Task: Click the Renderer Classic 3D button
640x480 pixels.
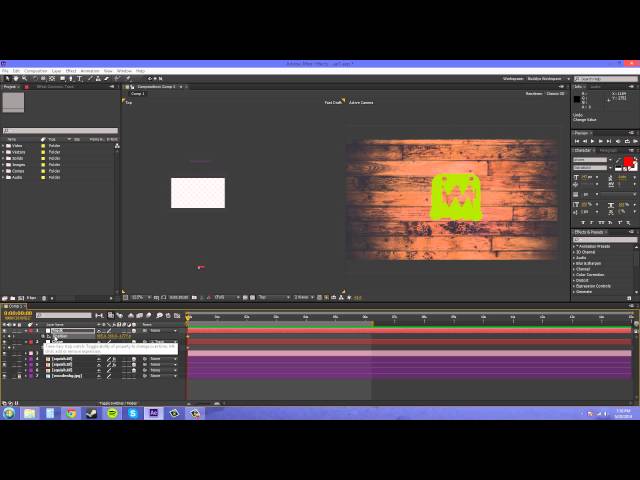Action: [556, 93]
